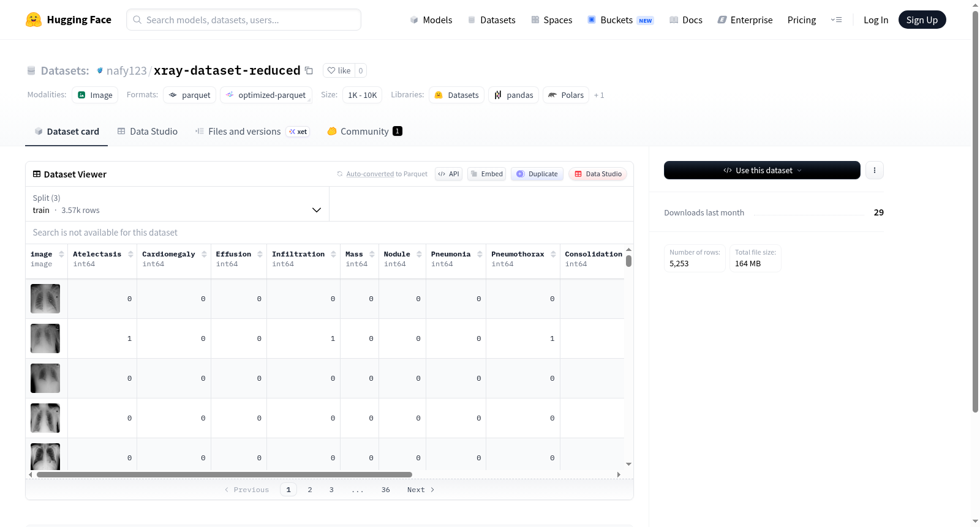
Task: Click the Previous page button
Action: tap(247, 490)
